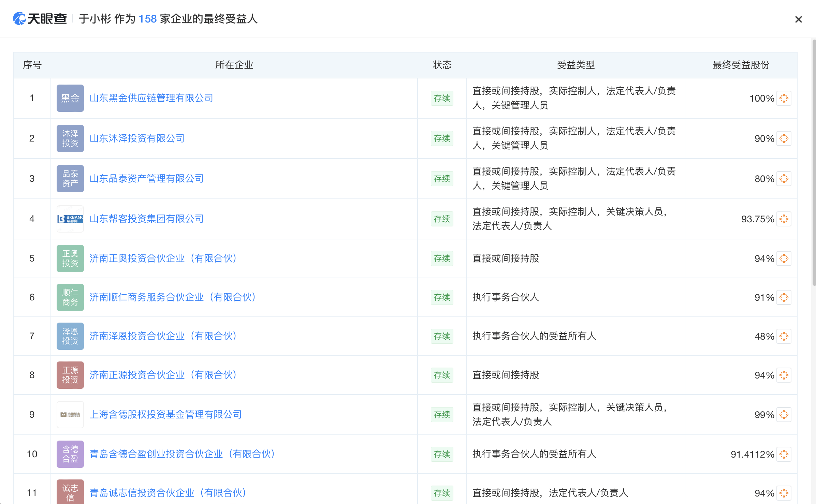Click the 存续 status tag in row 3
Screen dimensions: 816x504
coord(442,179)
